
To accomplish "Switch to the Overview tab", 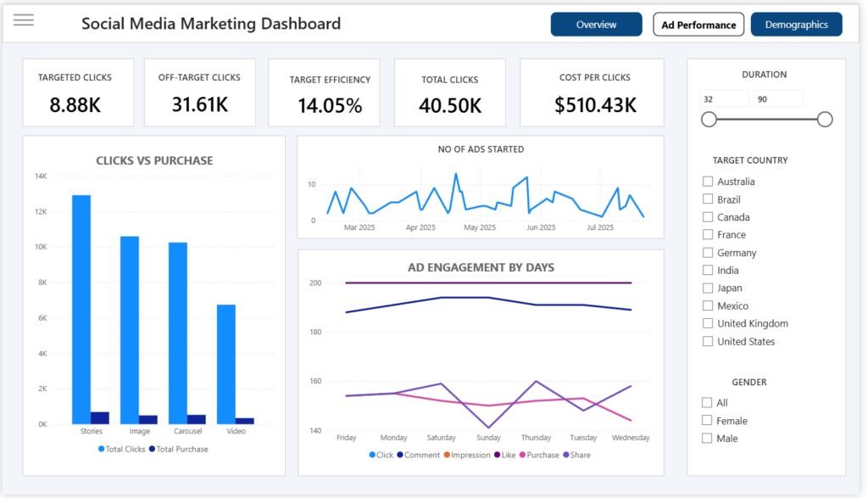I will click(x=596, y=25).
